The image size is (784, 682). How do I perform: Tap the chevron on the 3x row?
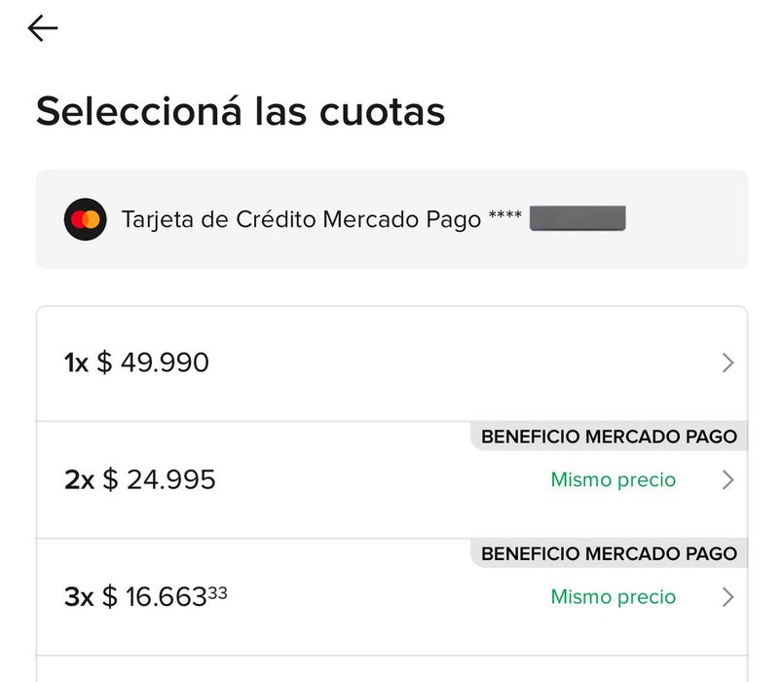[x=728, y=597]
